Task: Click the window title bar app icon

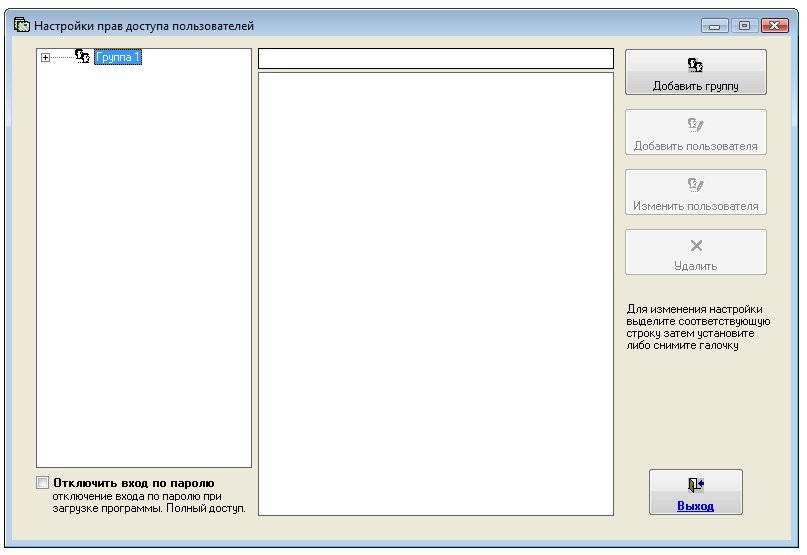Action: [22, 25]
